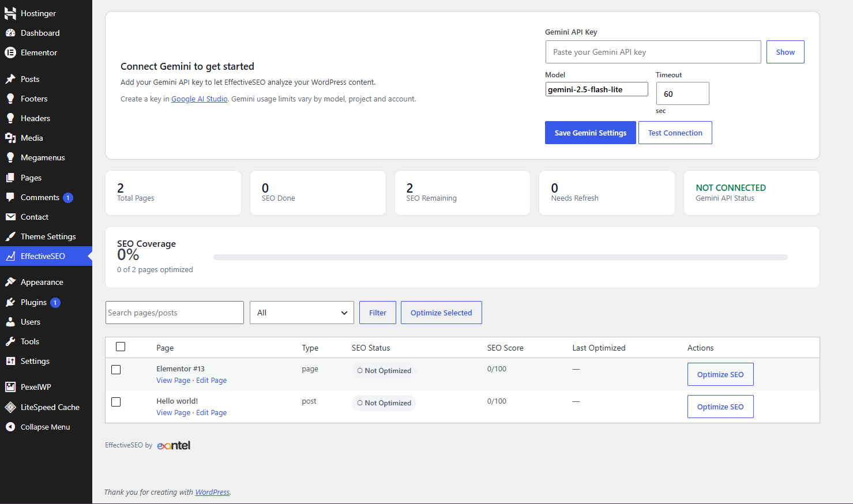The height and width of the screenshot is (504, 853).
Task: Click the Plugins update count badge
Action: pos(55,303)
